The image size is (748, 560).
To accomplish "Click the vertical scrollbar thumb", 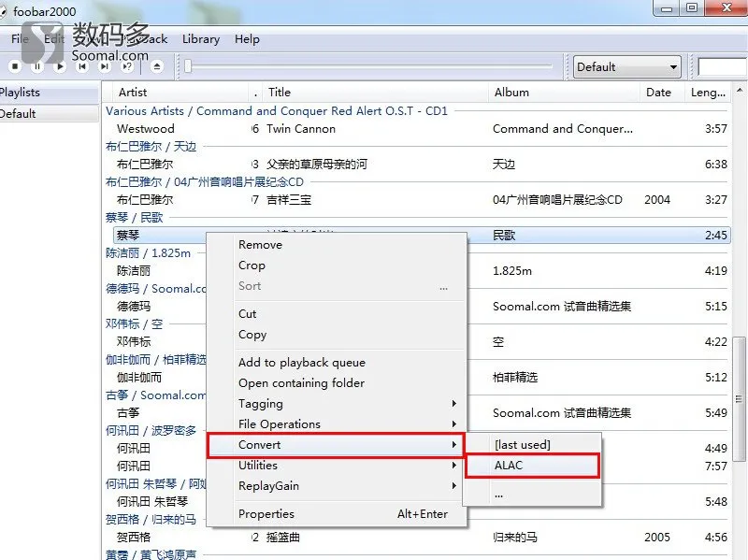I will pyautogui.click(x=740, y=399).
